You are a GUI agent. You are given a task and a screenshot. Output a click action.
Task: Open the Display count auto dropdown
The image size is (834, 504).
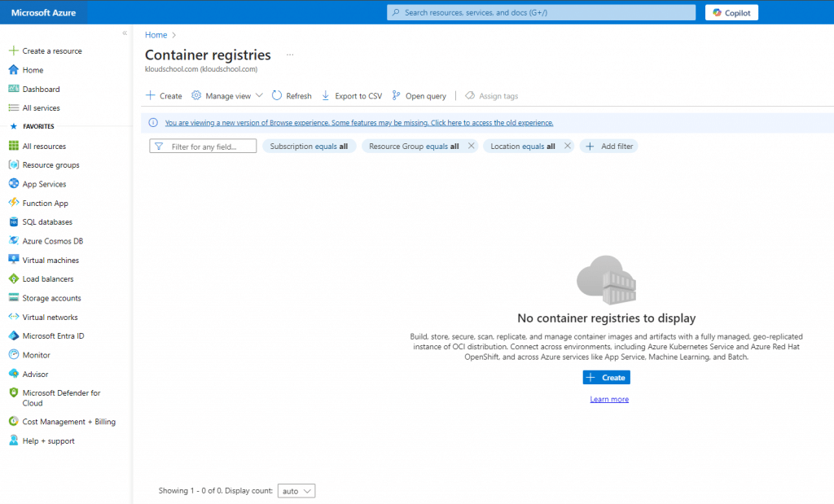pos(296,491)
